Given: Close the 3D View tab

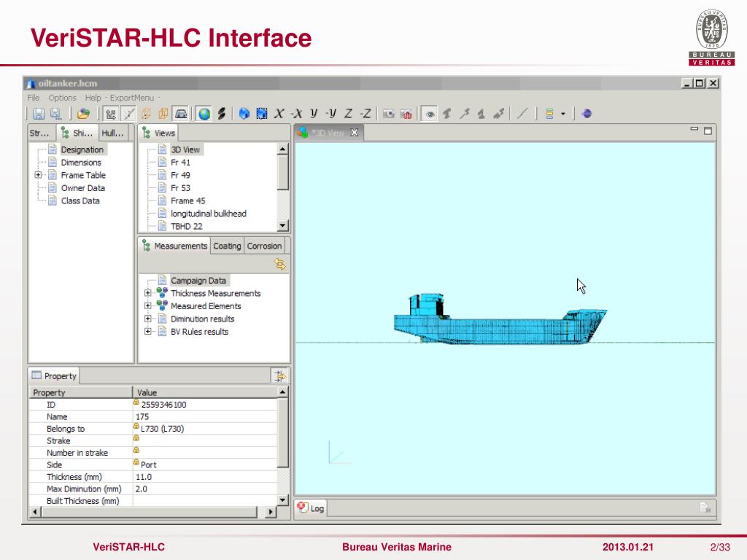Looking at the screenshot, I should tap(355, 133).
